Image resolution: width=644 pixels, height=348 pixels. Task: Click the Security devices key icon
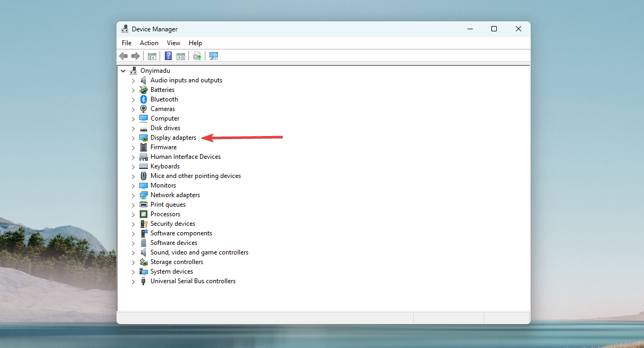(x=143, y=224)
